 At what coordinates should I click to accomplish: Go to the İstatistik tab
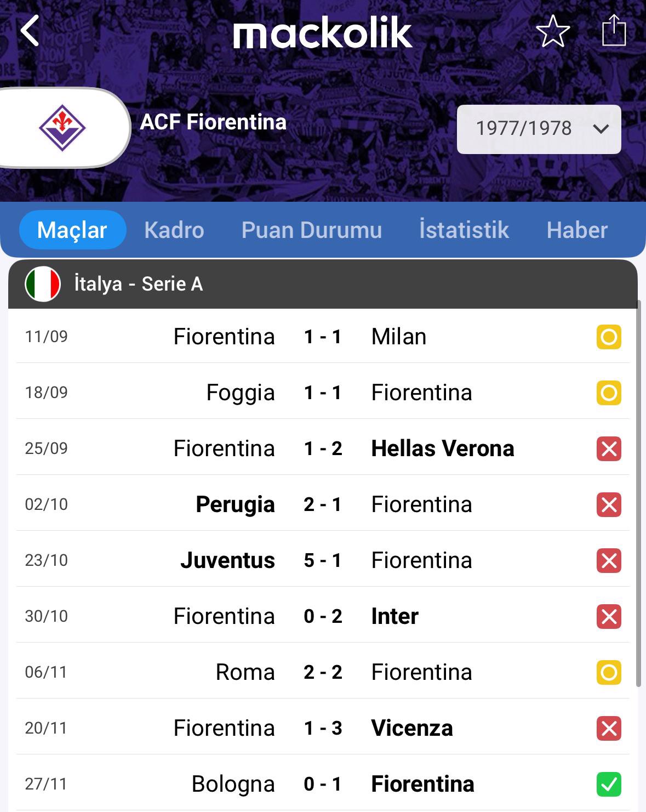click(x=464, y=230)
